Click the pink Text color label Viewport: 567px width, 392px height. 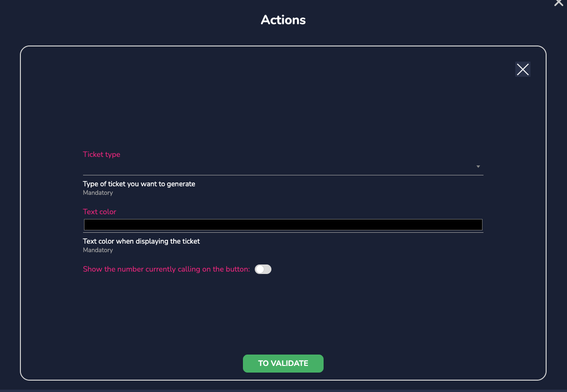click(100, 212)
